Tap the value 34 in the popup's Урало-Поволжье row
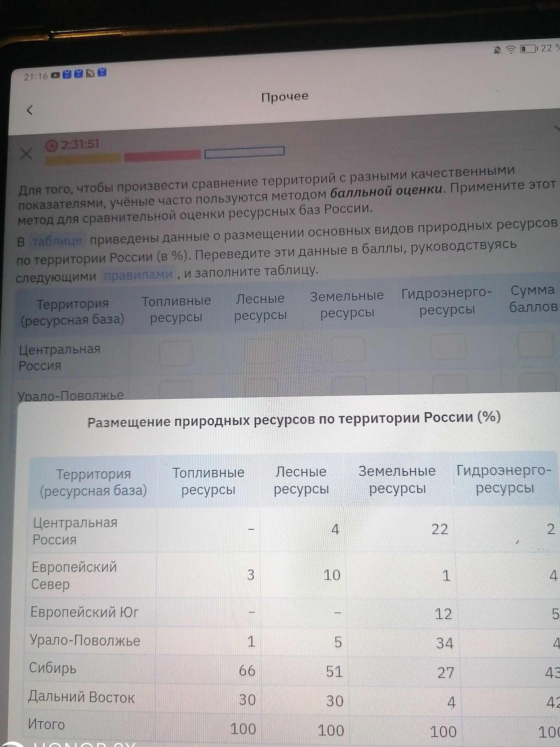 444,643
